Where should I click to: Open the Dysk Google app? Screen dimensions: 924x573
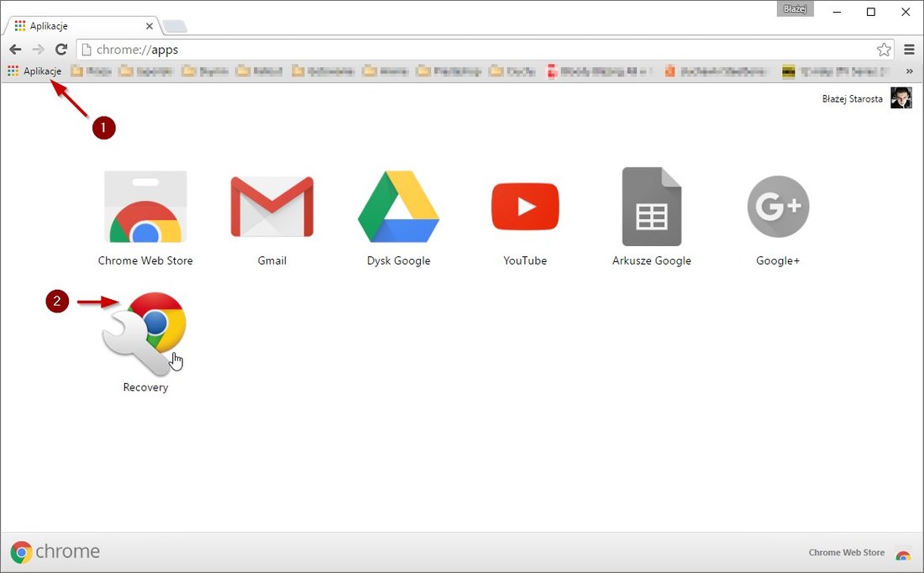pos(398,218)
